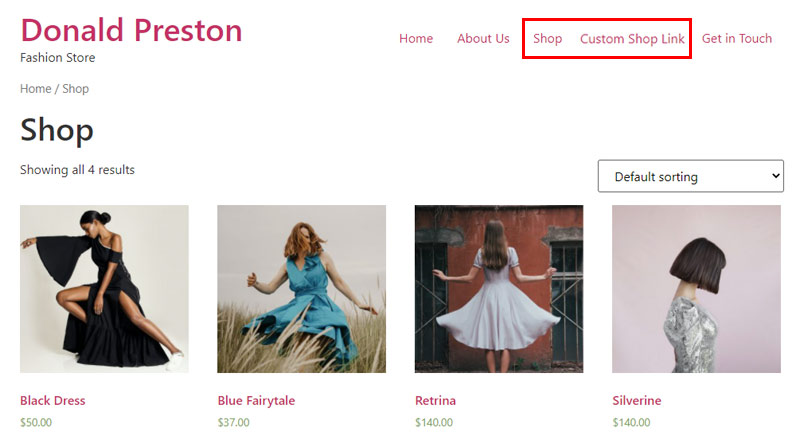Expand the Default sorting dropdown
Viewport: 800px width, 444px height.
(690, 176)
